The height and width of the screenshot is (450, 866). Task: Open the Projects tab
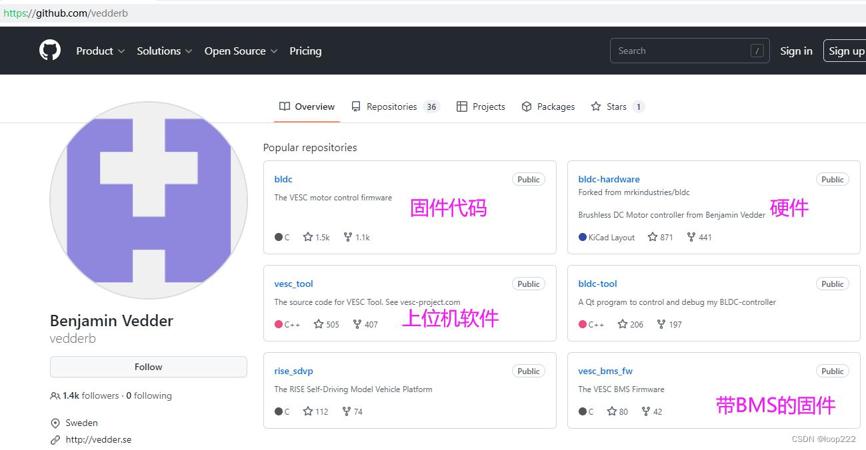click(x=480, y=107)
